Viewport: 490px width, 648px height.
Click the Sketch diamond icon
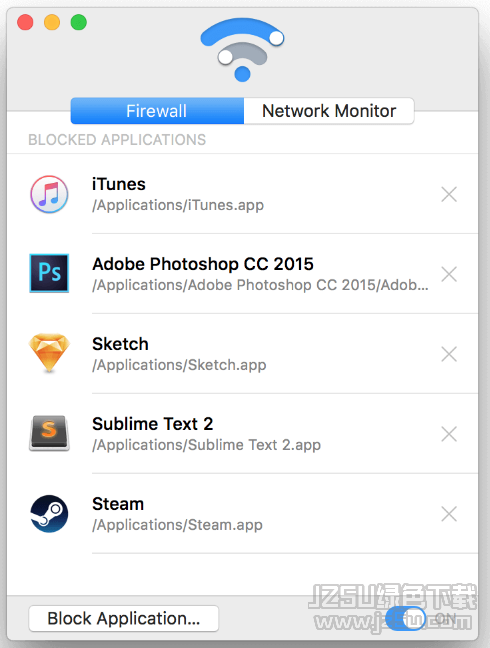point(49,353)
